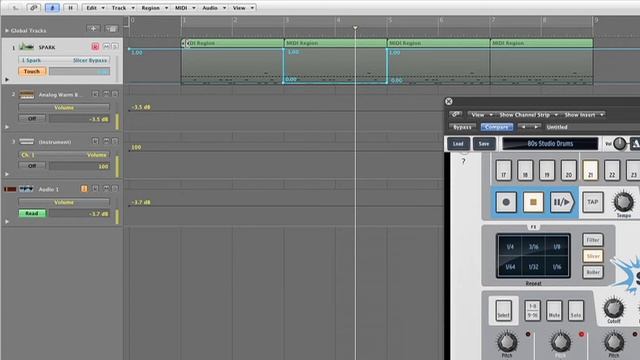Click the -3.5 dB value field
640x360 pixels.
[80, 119]
